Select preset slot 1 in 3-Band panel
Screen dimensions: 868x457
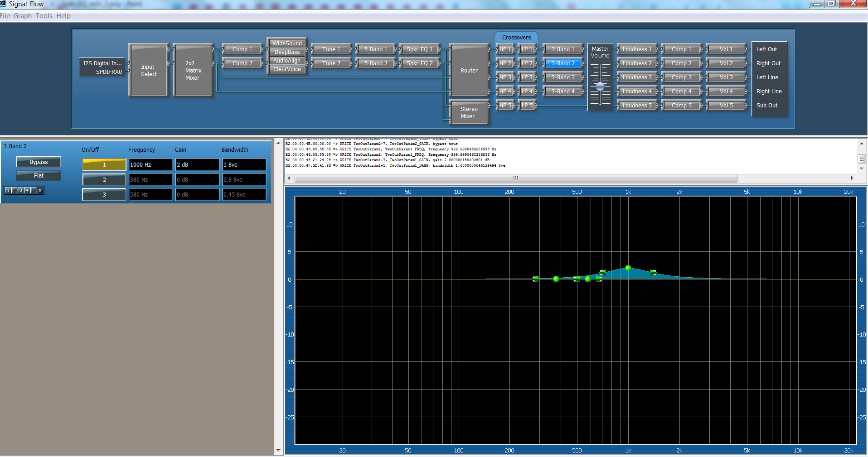8,190
